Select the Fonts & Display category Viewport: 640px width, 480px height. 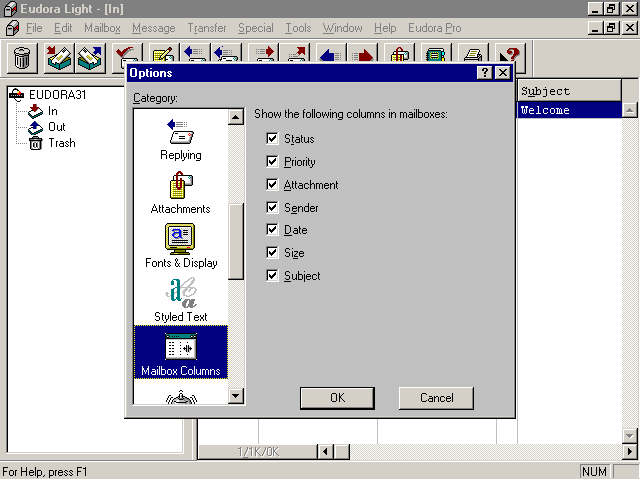pos(181,246)
